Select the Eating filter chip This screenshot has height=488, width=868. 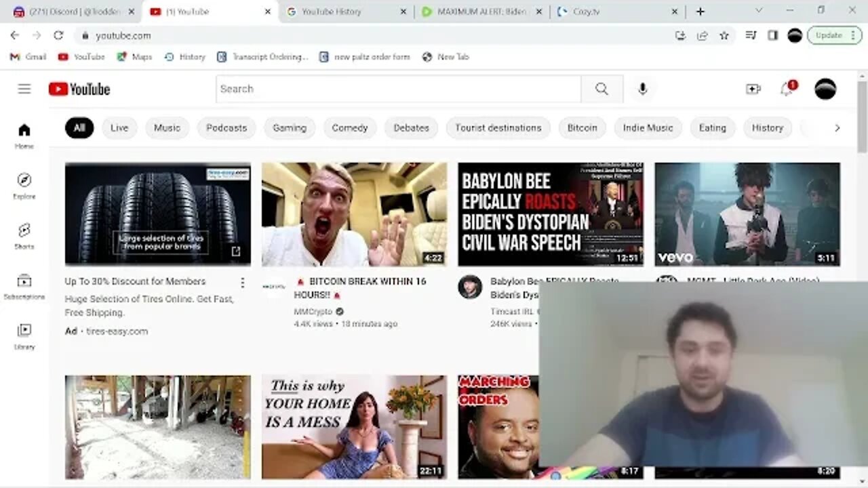tap(713, 127)
